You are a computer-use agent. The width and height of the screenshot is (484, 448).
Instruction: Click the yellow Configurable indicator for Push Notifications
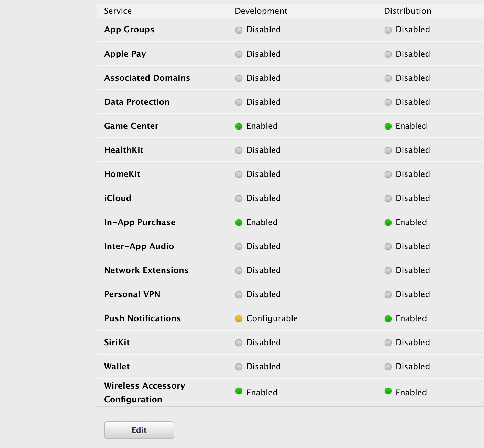tap(239, 319)
